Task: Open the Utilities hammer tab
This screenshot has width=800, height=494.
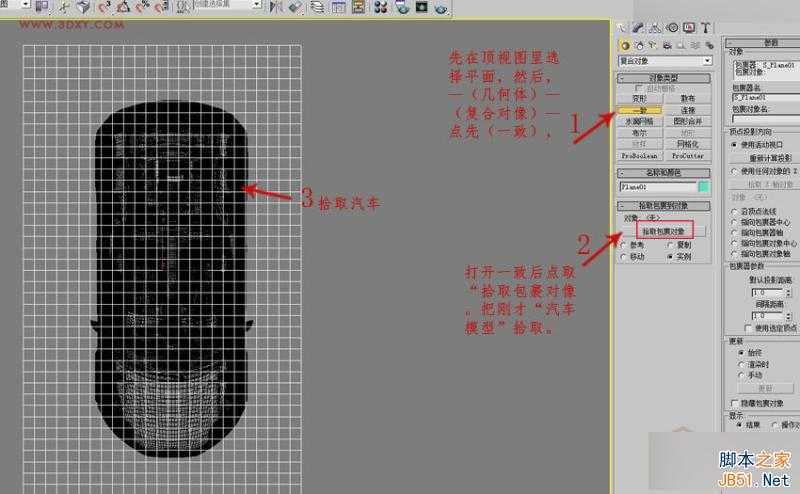Action: [706, 28]
